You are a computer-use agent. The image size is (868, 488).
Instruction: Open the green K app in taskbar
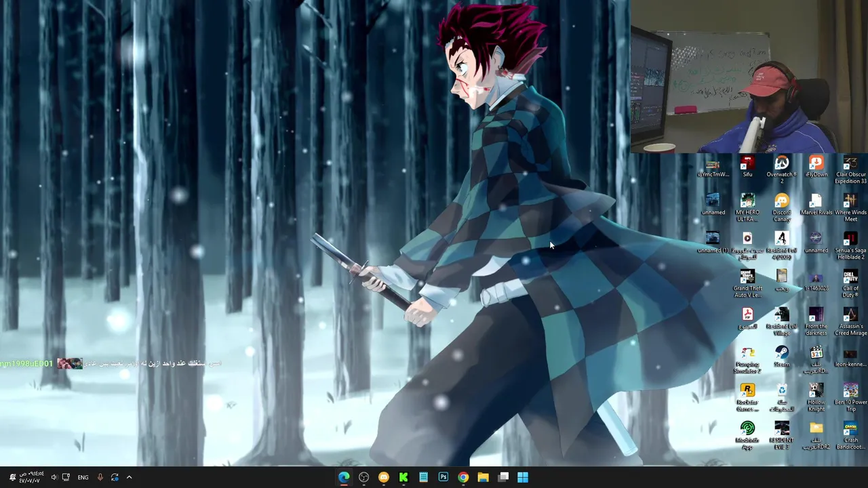coord(403,477)
